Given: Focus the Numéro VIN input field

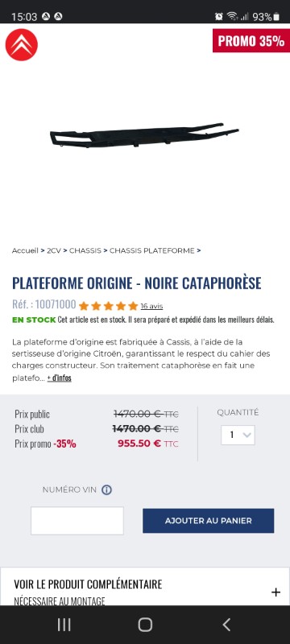Looking at the screenshot, I should pyautogui.click(x=77, y=521).
